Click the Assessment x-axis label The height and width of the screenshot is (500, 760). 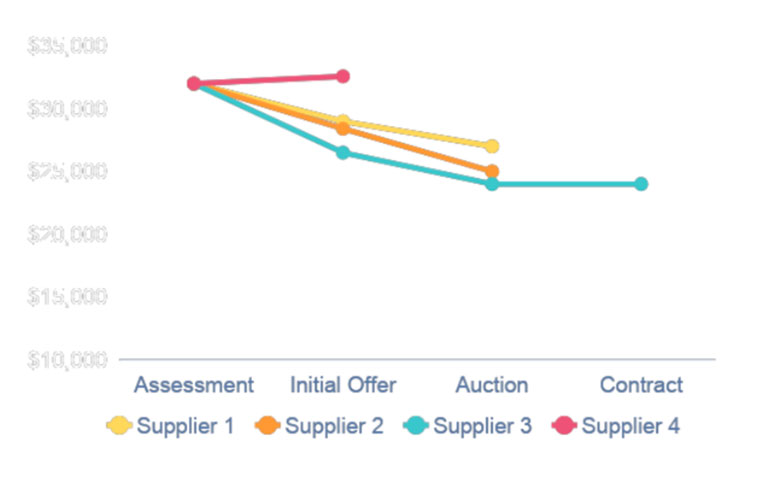point(194,385)
